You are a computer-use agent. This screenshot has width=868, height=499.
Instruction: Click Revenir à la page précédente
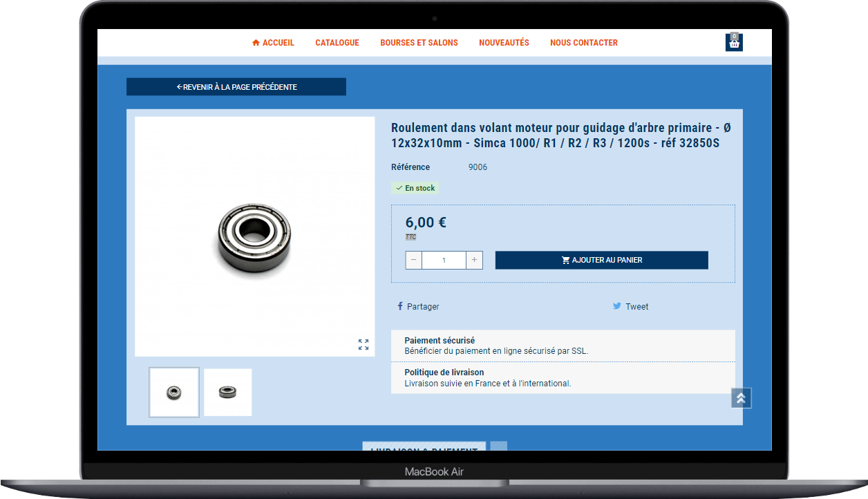coord(236,87)
